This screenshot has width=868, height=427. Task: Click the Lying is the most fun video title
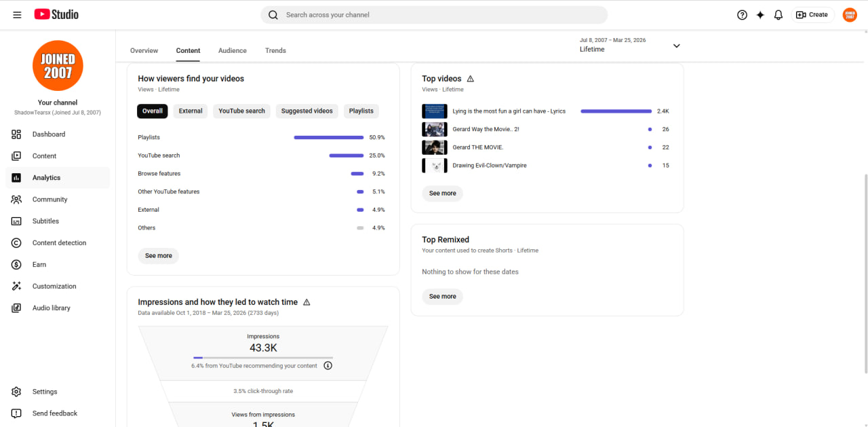pyautogui.click(x=509, y=111)
